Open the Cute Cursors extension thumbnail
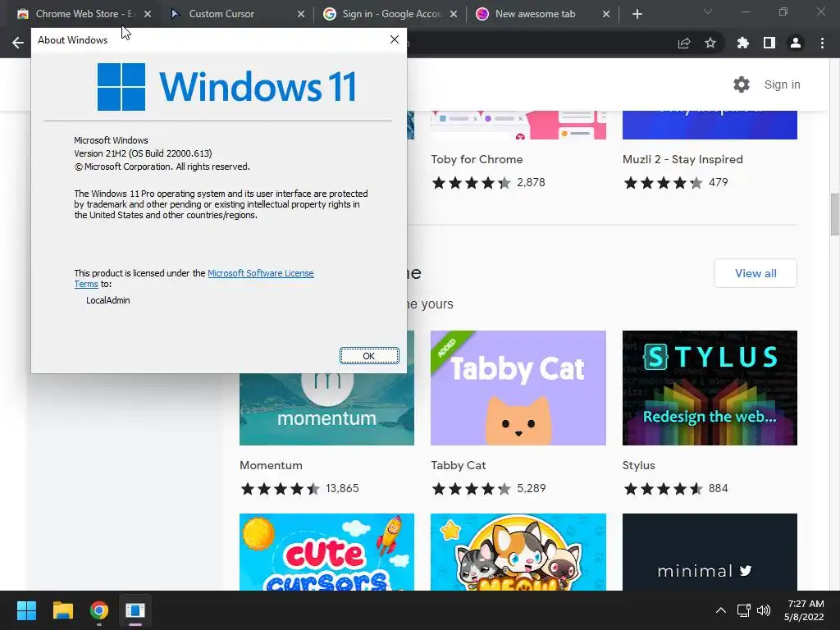 pyautogui.click(x=326, y=552)
